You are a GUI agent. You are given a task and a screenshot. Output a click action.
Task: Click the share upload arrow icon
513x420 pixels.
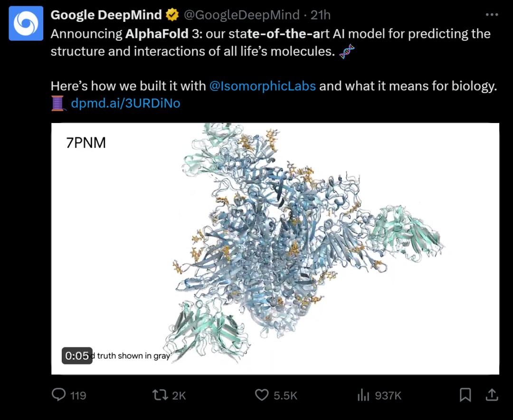pos(492,394)
